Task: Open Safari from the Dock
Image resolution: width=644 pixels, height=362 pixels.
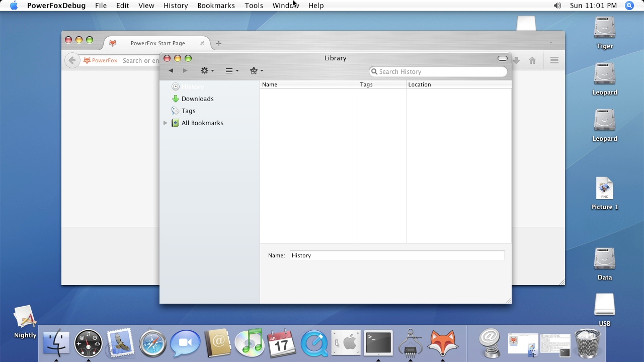Action: (152, 343)
